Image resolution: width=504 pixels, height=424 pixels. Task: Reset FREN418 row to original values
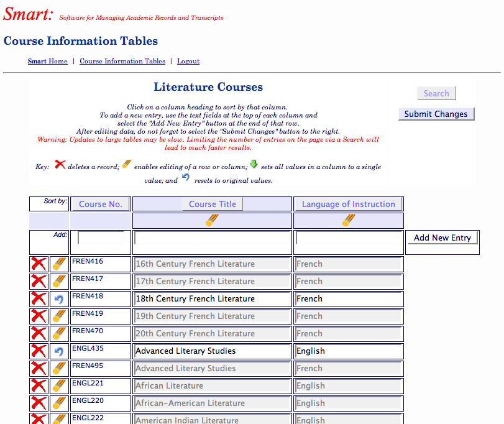59,299
